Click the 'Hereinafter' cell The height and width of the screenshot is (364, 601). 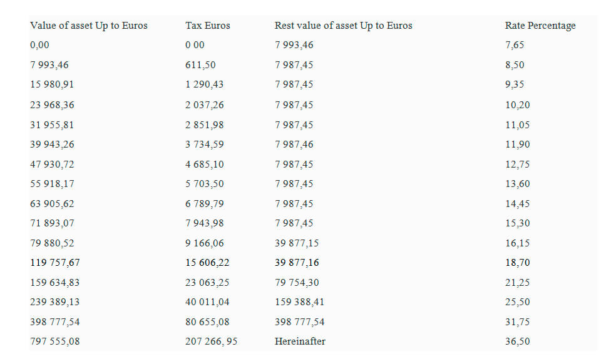pyautogui.click(x=300, y=341)
